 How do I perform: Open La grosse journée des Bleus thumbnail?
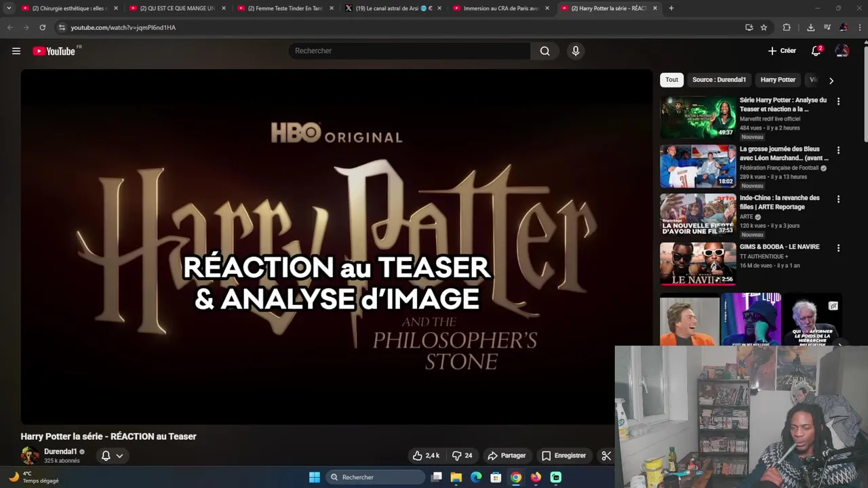tap(698, 166)
